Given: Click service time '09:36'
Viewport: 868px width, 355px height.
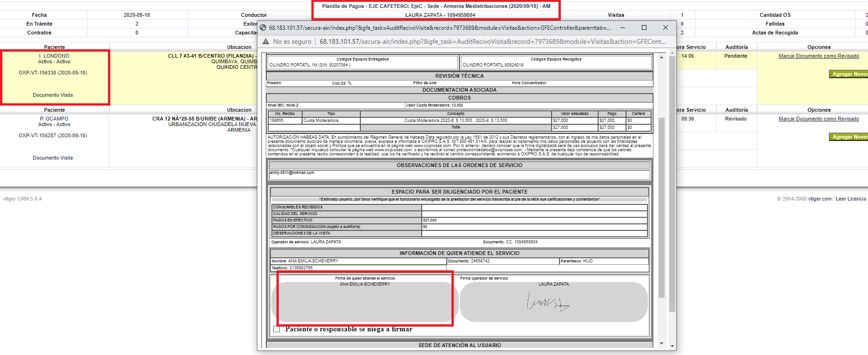Looking at the screenshot, I should click(687, 119).
